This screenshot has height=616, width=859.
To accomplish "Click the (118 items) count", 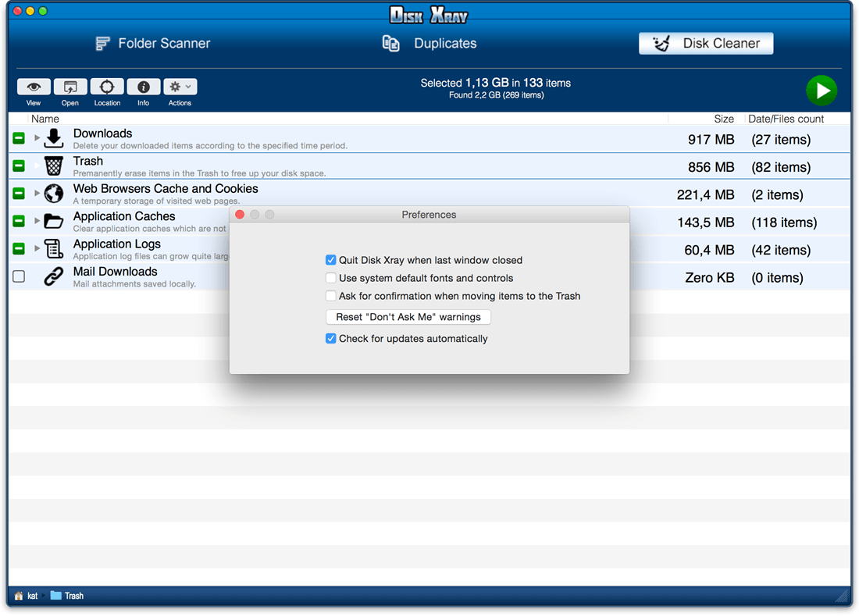I will click(784, 223).
